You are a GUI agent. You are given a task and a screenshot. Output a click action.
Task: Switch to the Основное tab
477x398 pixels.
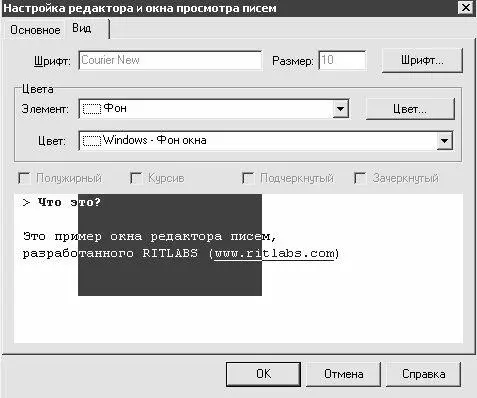(35, 30)
